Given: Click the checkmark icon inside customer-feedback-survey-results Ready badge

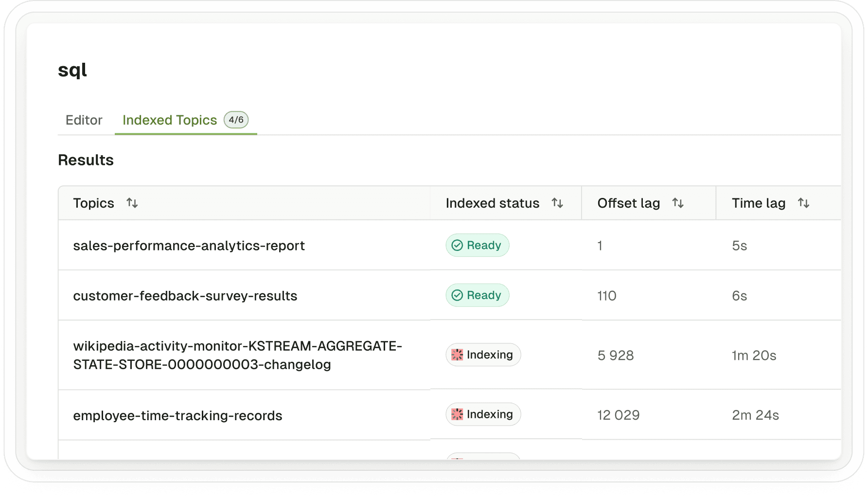Looking at the screenshot, I should (x=456, y=295).
